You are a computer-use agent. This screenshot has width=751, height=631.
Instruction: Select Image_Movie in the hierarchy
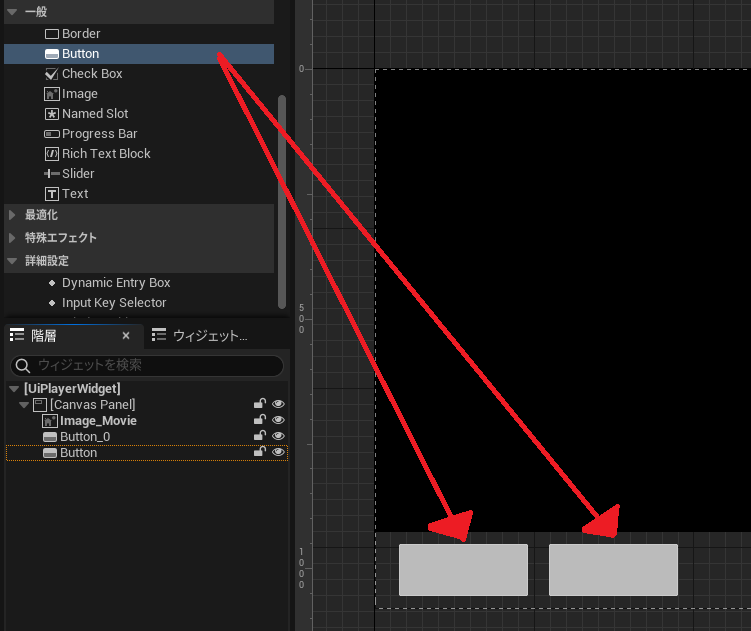coord(98,421)
